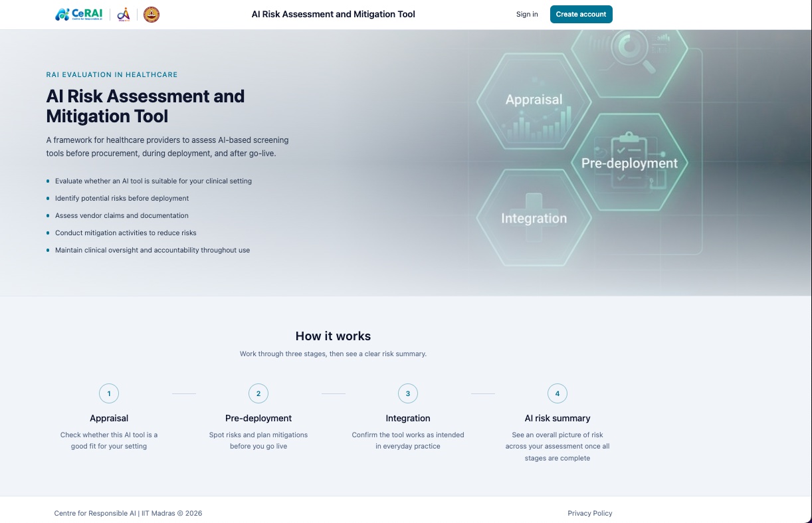Click the Appraisal step heading
The height and width of the screenshot is (523, 812).
click(x=109, y=418)
